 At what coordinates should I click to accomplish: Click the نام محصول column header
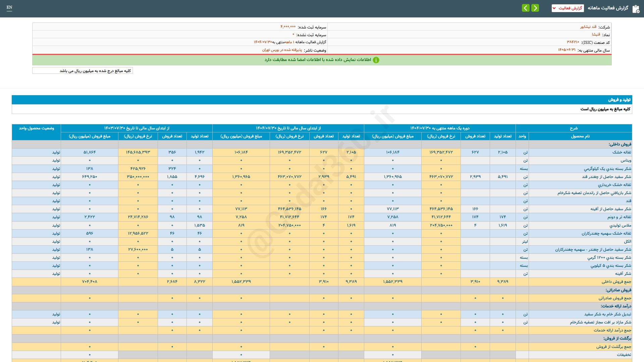point(580,136)
